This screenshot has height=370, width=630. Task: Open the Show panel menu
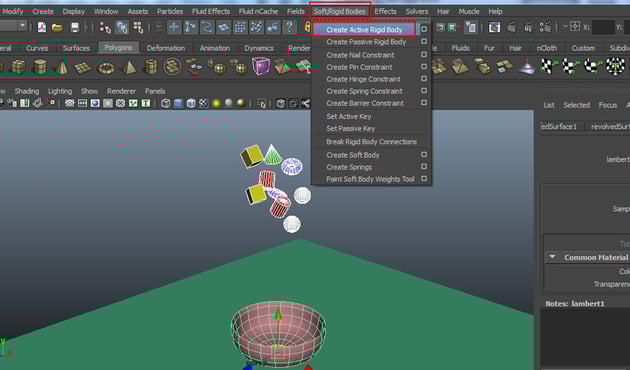coord(89,91)
